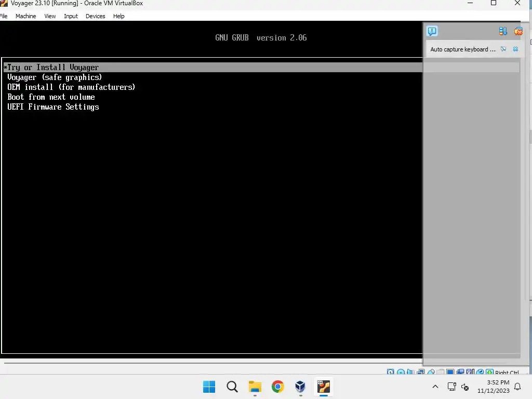This screenshot has width=532, height=399.
Task: Dismiss the Auto capture keyboard notification
Action: (x=515, y=49)
